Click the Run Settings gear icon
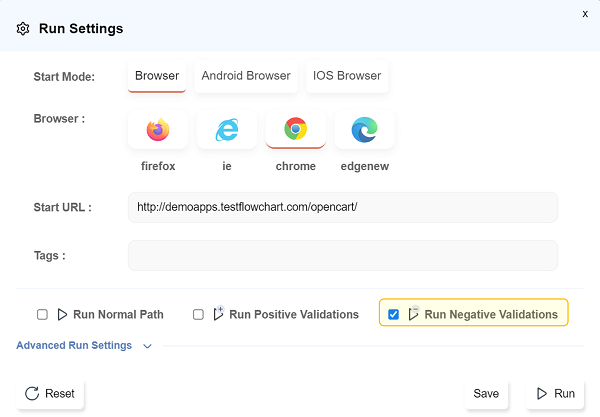Viewport: 600px width, 417px height. click(x=23, y=29)
